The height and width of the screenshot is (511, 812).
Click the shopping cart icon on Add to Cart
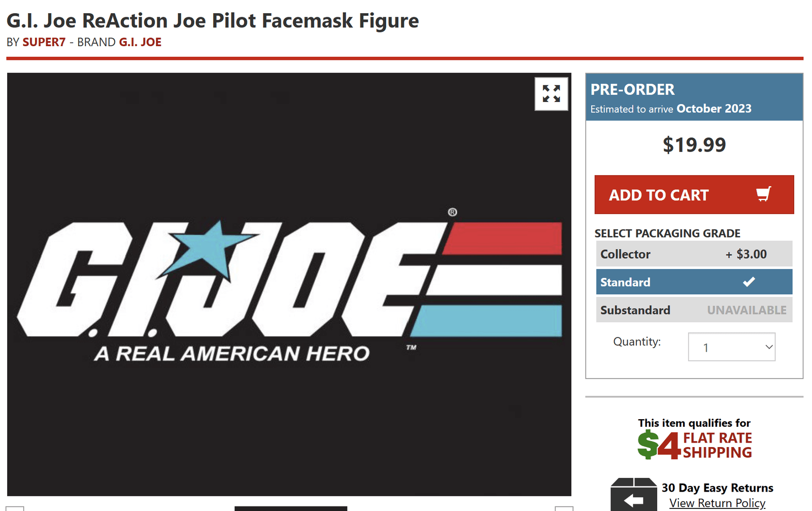pyautogui.click(x=763, y=194)
